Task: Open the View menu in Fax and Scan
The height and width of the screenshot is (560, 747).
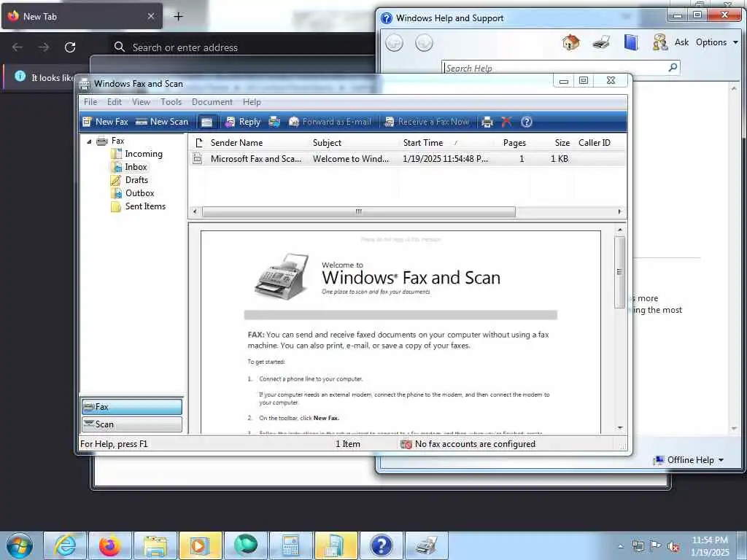Action: (141, 102)
